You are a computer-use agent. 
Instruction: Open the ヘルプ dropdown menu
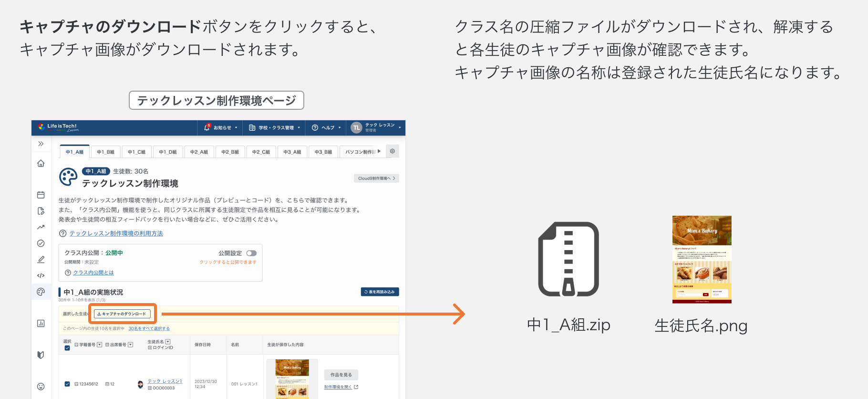[x=327, y=128]
